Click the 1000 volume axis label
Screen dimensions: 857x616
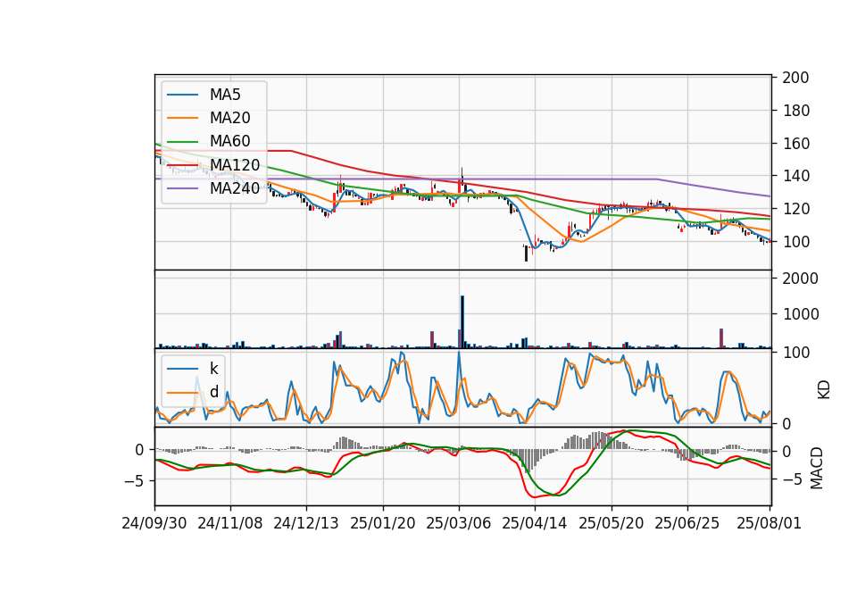click(x=800, y=314)
